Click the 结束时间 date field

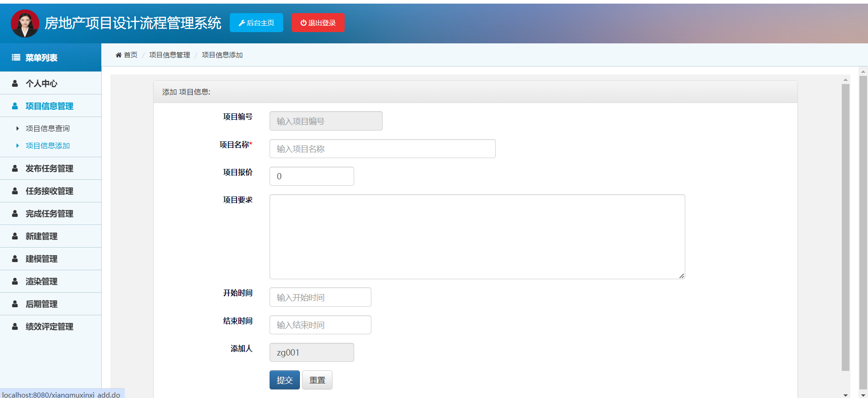point(320,325)
